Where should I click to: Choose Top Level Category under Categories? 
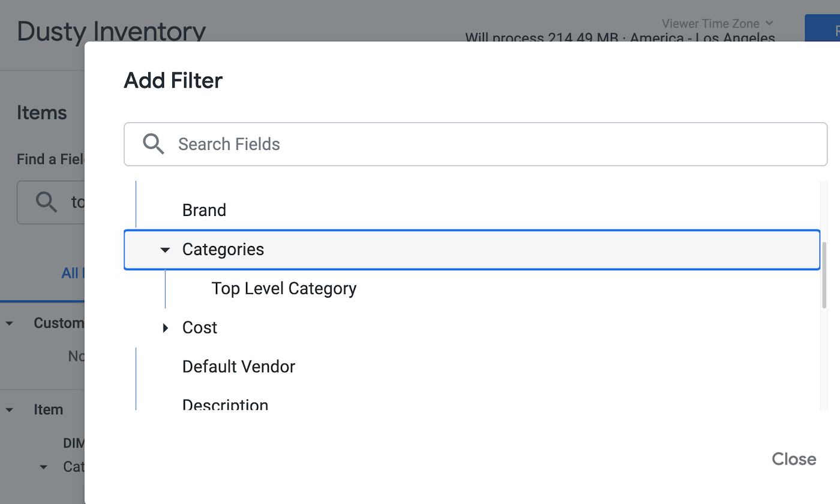click(284, 289)
